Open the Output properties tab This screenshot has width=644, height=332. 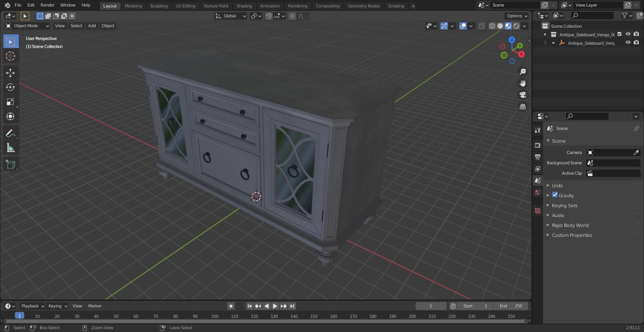(537, 157)
